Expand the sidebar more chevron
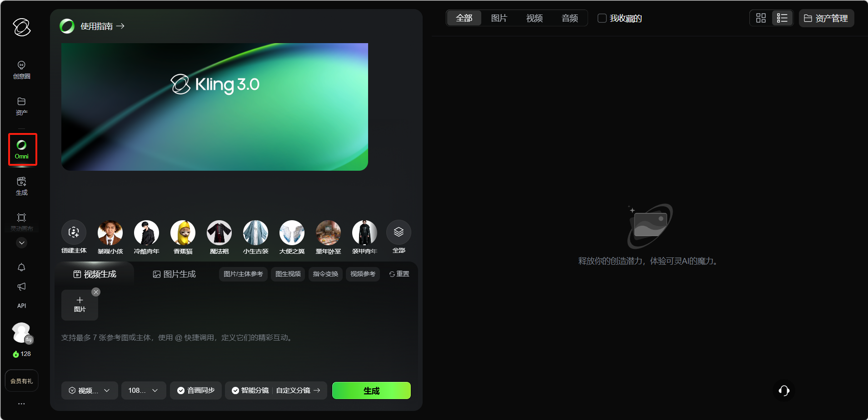 click(x=21, y=243)
